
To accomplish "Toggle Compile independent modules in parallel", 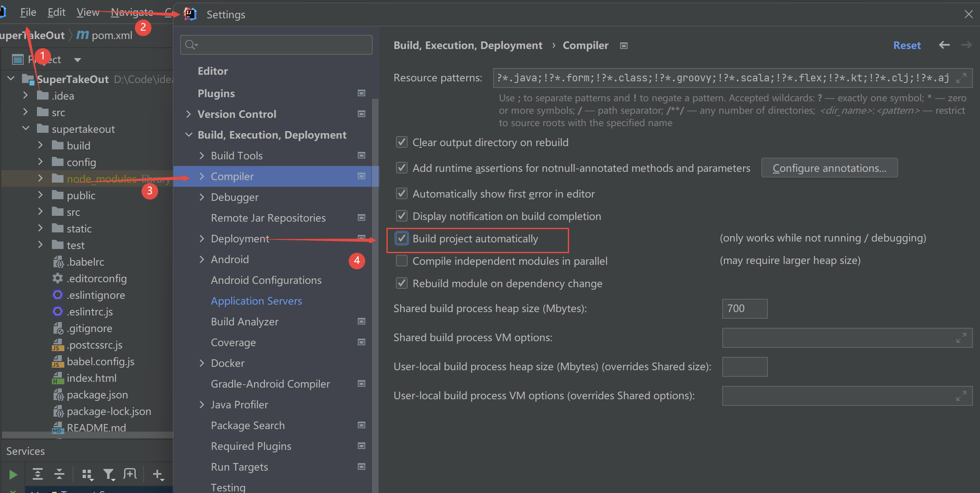I will (401, 261).
